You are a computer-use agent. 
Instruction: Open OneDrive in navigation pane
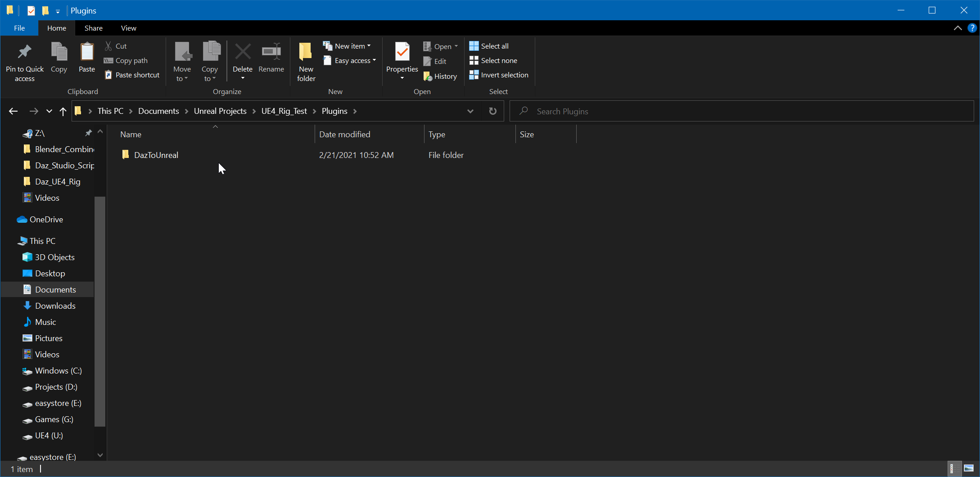tap(40, 219)
